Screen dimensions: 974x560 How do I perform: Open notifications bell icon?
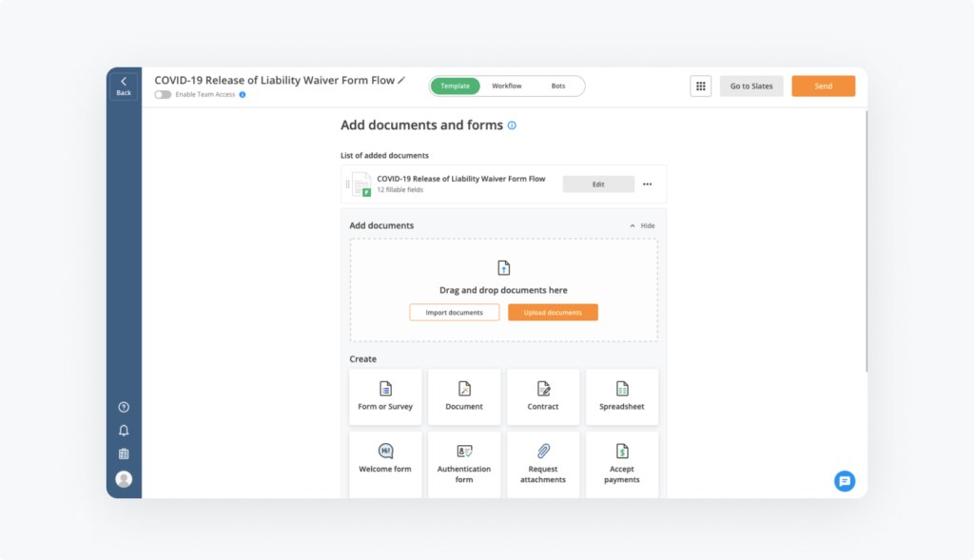124,431
